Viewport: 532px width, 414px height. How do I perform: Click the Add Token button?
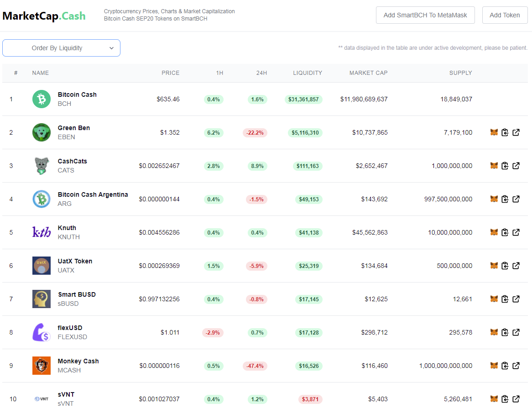coord(505,15)
